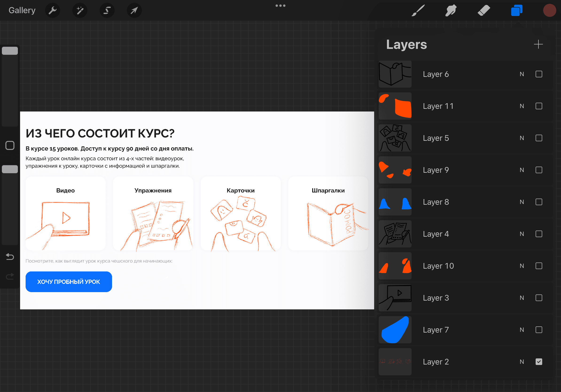Screen dimensions: 561x392
Task: Select Layer 2 thumbnail
Action: coord(395,362)
